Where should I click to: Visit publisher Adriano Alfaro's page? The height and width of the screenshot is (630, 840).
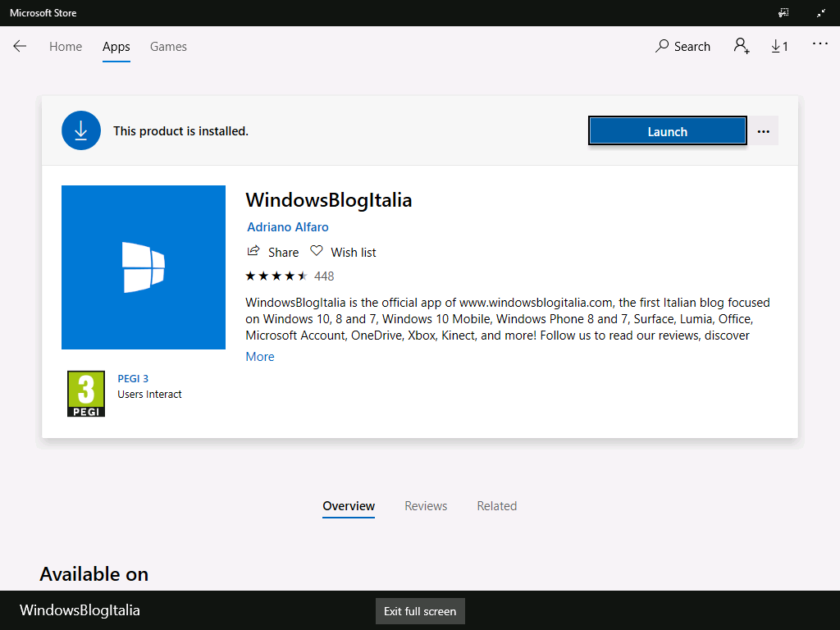(x=288, y=227)
